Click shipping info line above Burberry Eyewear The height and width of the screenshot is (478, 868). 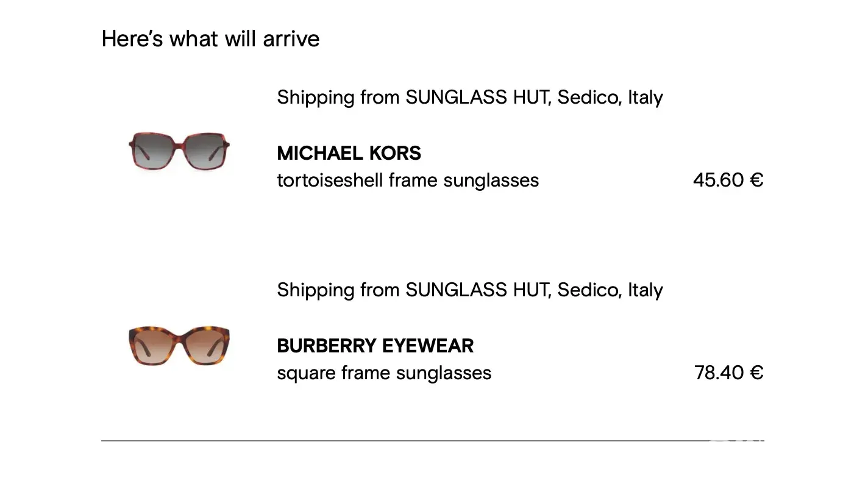[x=469, y=290]
